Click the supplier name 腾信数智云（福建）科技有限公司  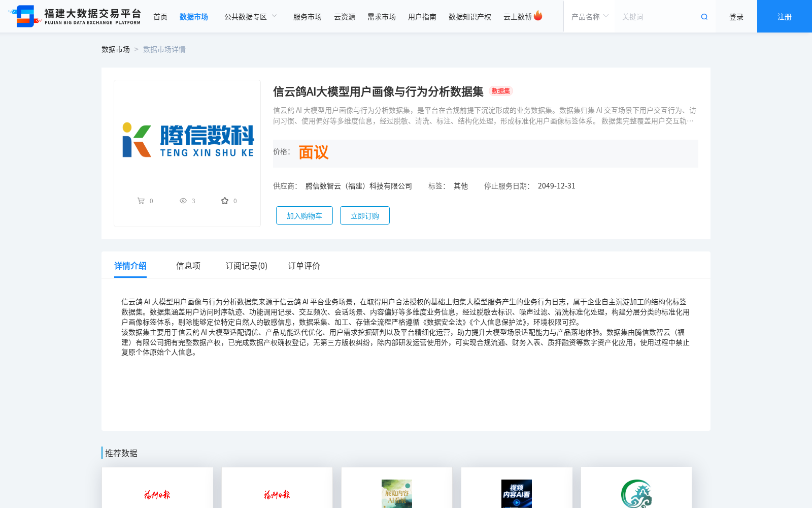click(359, 186)
